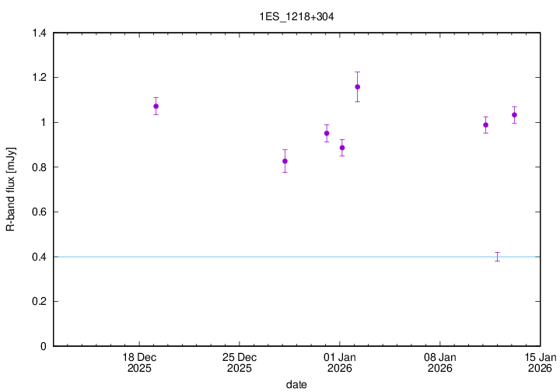Select the 08 Jan 2026 tick label
The height and width of the screenshot is (392, 560).
440,362
